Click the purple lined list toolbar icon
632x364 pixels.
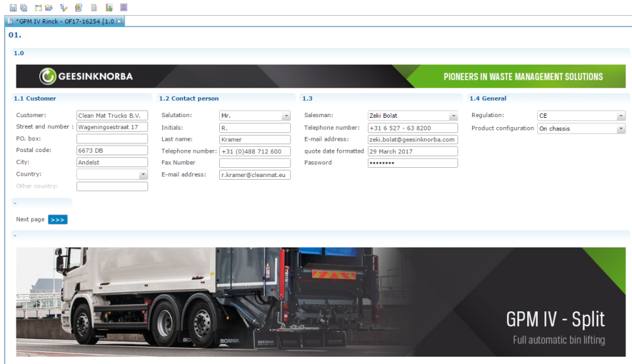click(124, 7)
